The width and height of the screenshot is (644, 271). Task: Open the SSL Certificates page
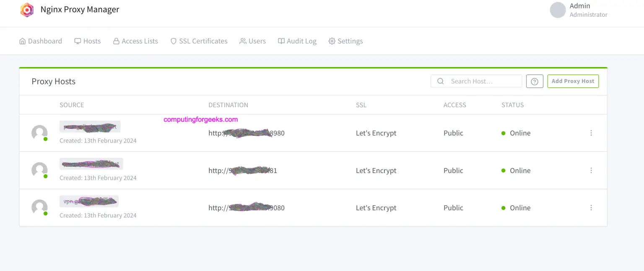click(x=199, y=41)
